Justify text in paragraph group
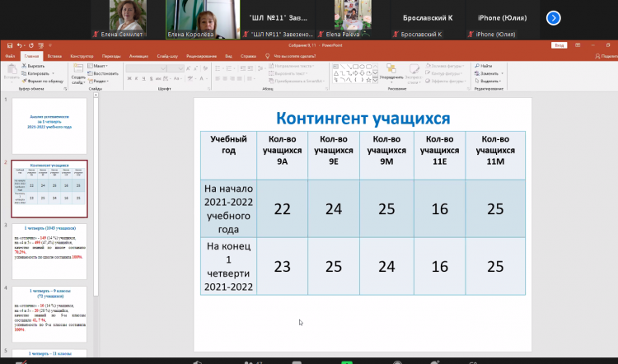The height and width of the screenshot is (364, 618). click(239, 78)
